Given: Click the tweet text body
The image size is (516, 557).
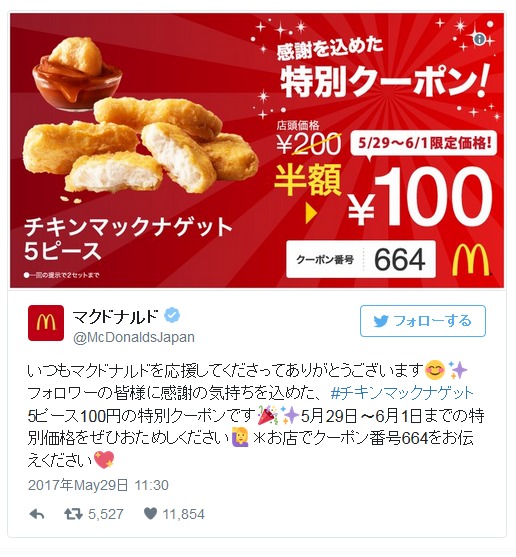Looking at the screenshot, I should coord(256,416).
